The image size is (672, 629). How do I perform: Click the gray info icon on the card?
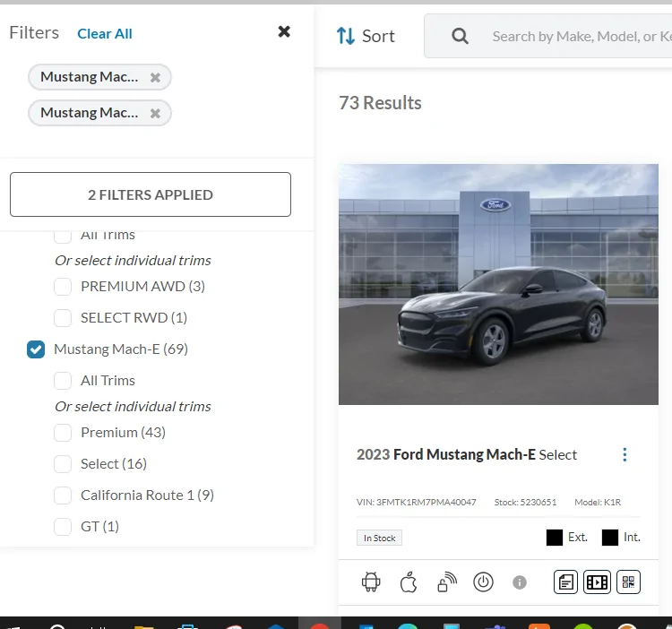520,582
